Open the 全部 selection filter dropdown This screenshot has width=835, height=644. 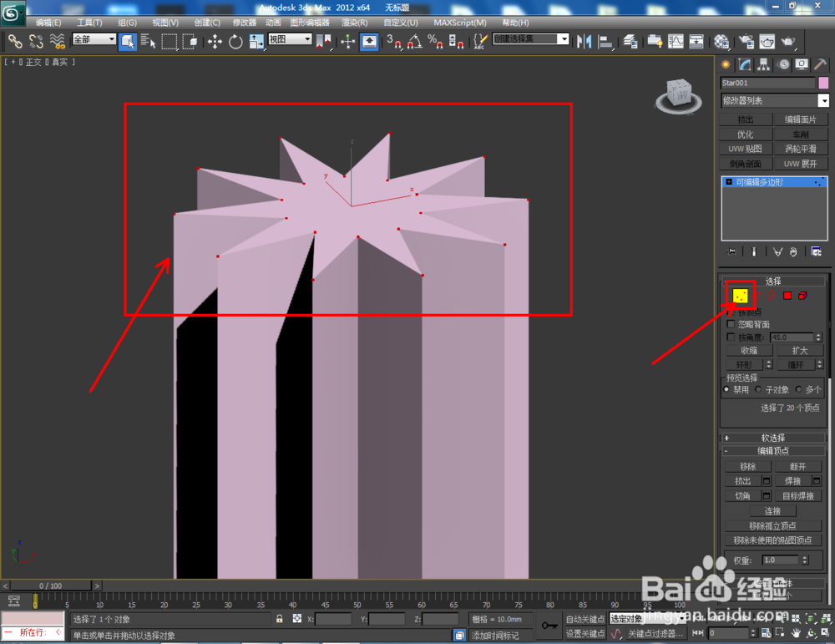[x=94, y=39]
